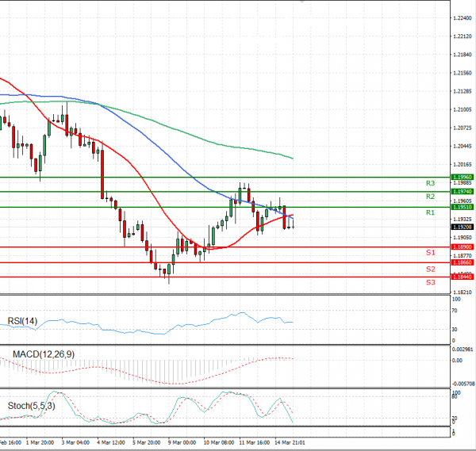
Task: Click the 1.19960 resistance price tag
Action: pyautogui.click(x=463, y=177)
